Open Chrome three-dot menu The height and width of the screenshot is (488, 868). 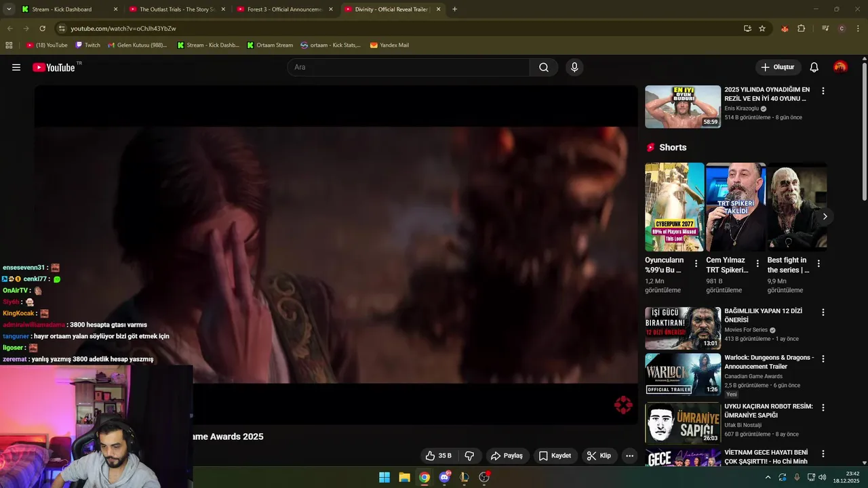point(858,28)
